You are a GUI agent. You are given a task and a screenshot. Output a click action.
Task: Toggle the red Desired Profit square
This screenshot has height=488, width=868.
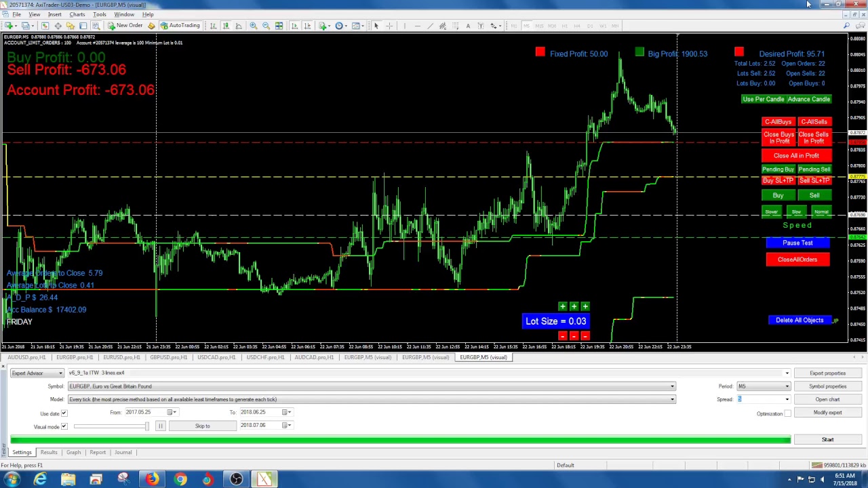[738, 52]
